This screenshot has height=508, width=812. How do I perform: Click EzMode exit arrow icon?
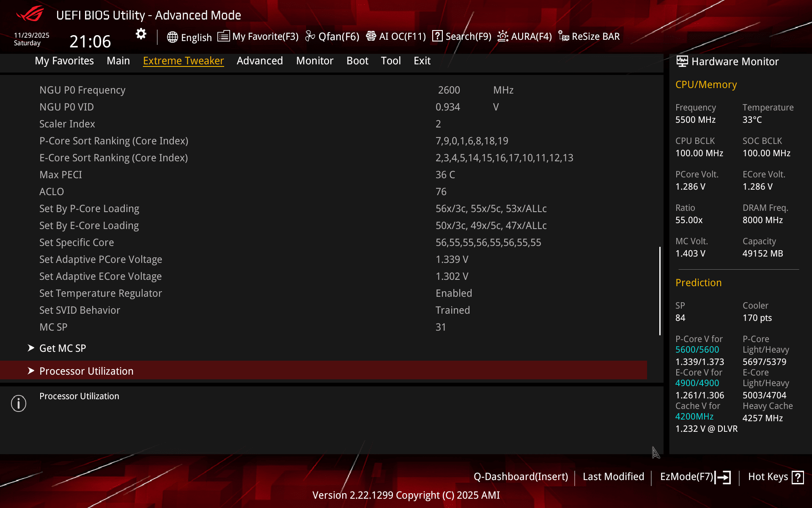[723, 477]
